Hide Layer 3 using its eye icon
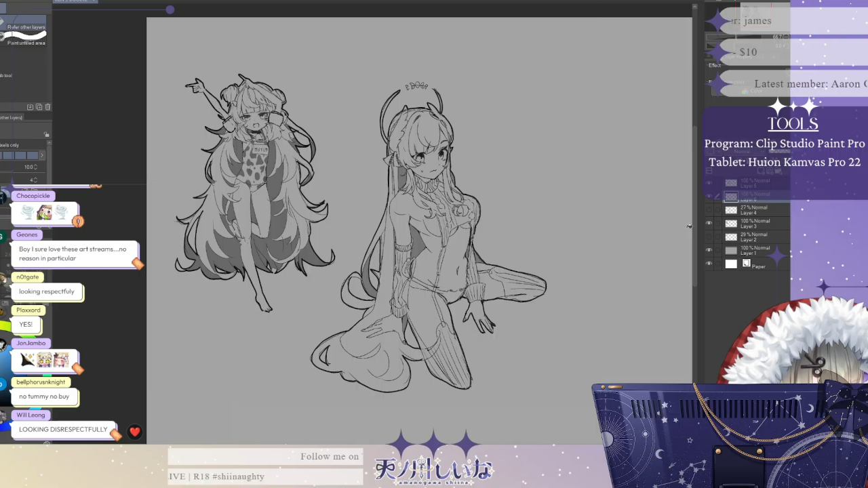The height and width of the screenshot is (488, 868). 709,224
